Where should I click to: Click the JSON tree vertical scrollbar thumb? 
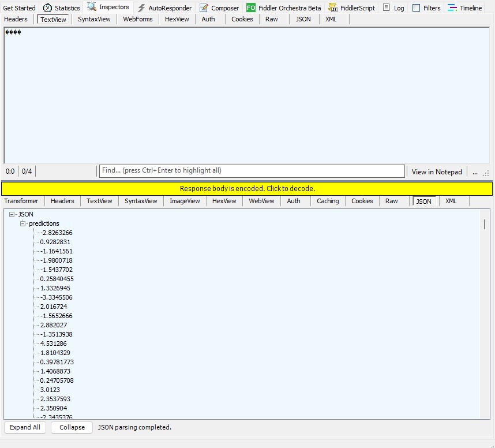[x=485, y=224]
